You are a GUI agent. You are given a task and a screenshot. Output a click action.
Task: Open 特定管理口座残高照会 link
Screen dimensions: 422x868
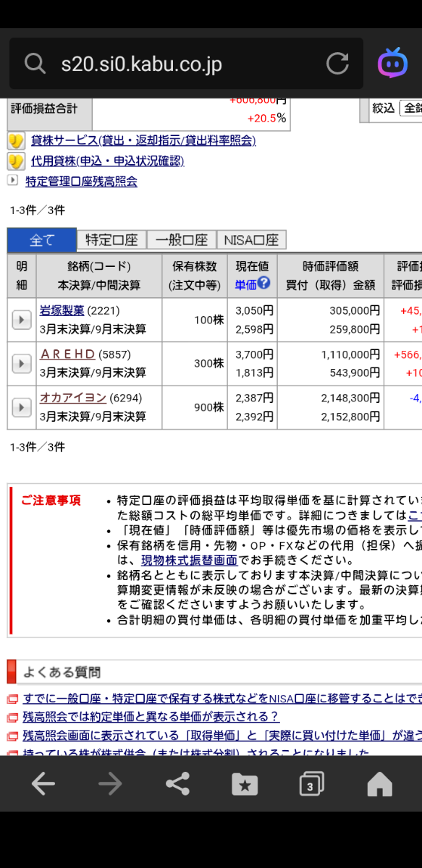click(x=81, y=181)
